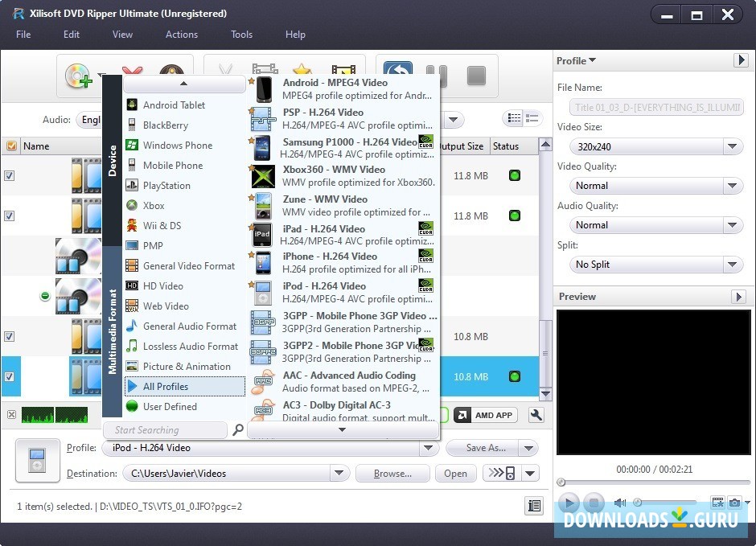Select All Profiles in the category list

click(184, 387)
